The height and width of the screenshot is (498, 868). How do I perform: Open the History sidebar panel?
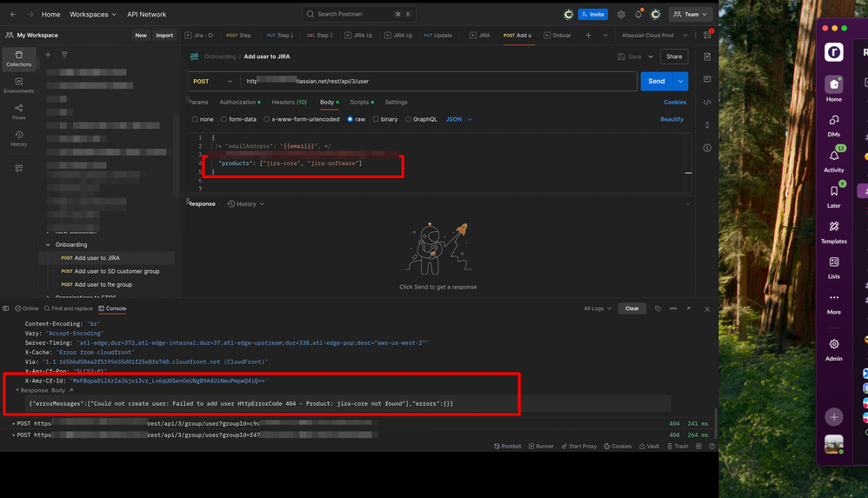19,138
